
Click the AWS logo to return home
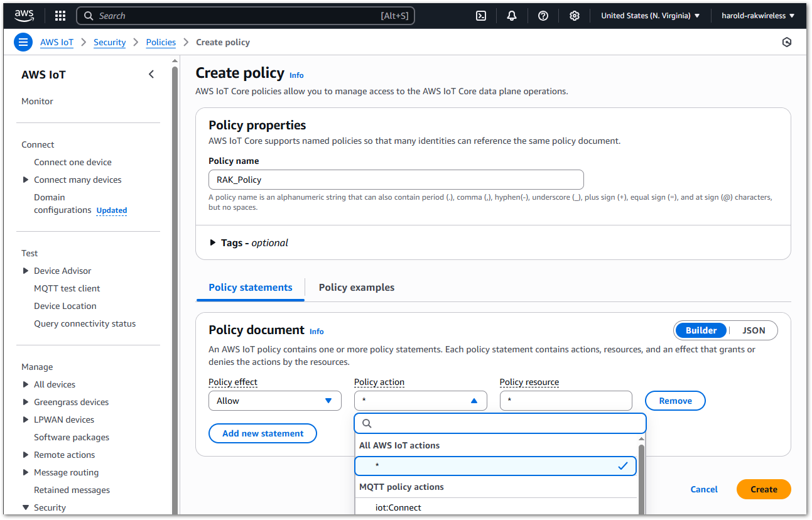pyautogui.click(x=24, y=15)
